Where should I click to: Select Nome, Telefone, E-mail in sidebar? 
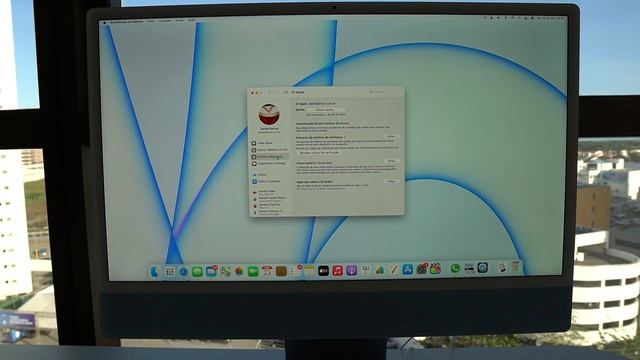(x=269, y=150)
